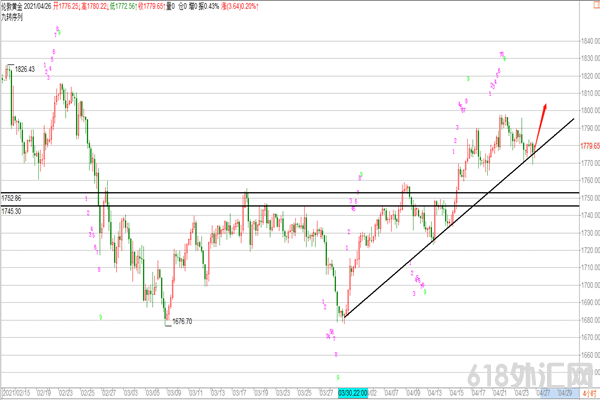Click the 2021/02/15 date axis label

[x=16, y=393]
